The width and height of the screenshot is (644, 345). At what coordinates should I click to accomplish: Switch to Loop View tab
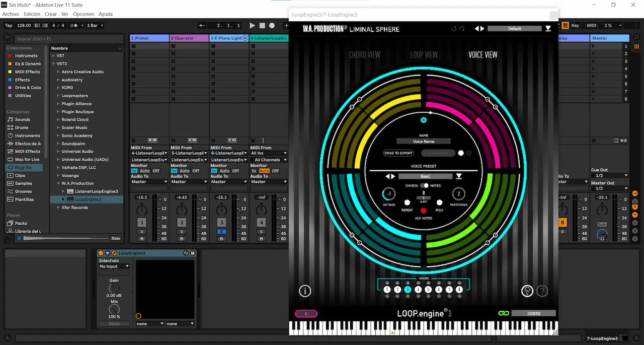[424, 54]
